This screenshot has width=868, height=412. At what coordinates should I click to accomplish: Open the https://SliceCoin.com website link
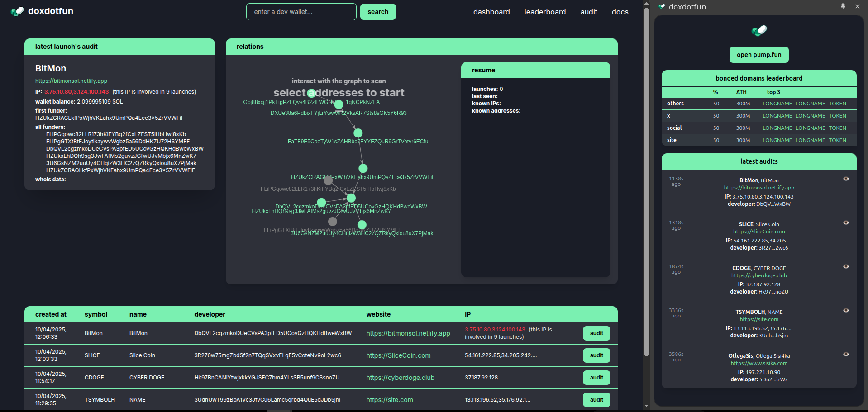click(x=398, y=355)
